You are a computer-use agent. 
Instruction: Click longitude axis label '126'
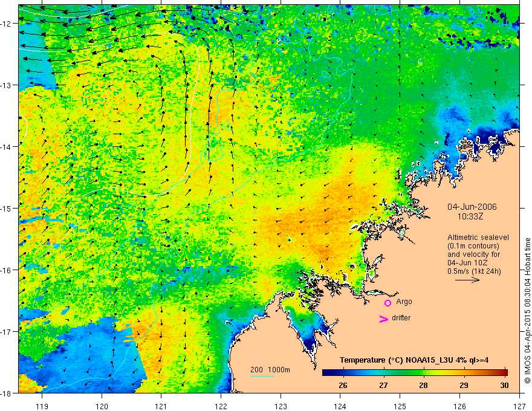(459, 406)
